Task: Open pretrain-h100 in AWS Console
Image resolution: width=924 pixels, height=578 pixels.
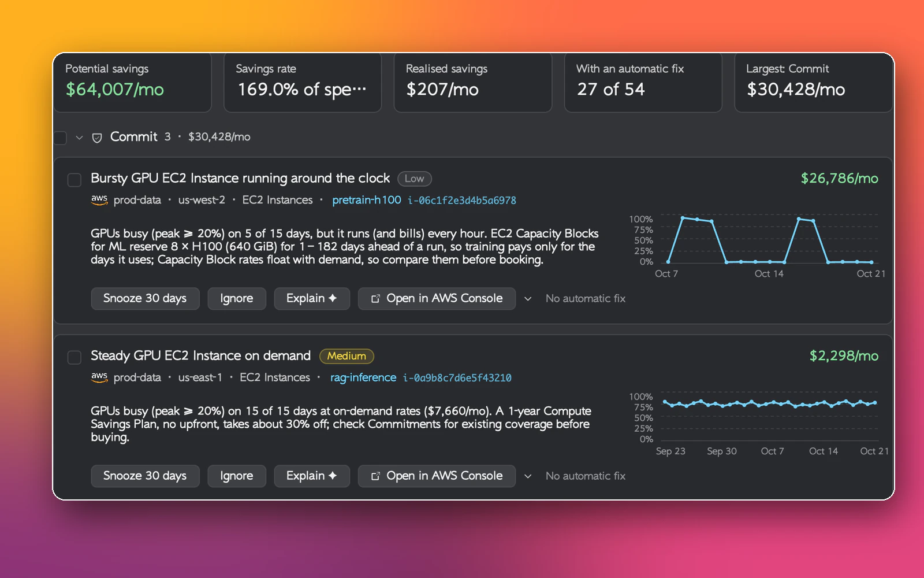Action: [437, 299]
